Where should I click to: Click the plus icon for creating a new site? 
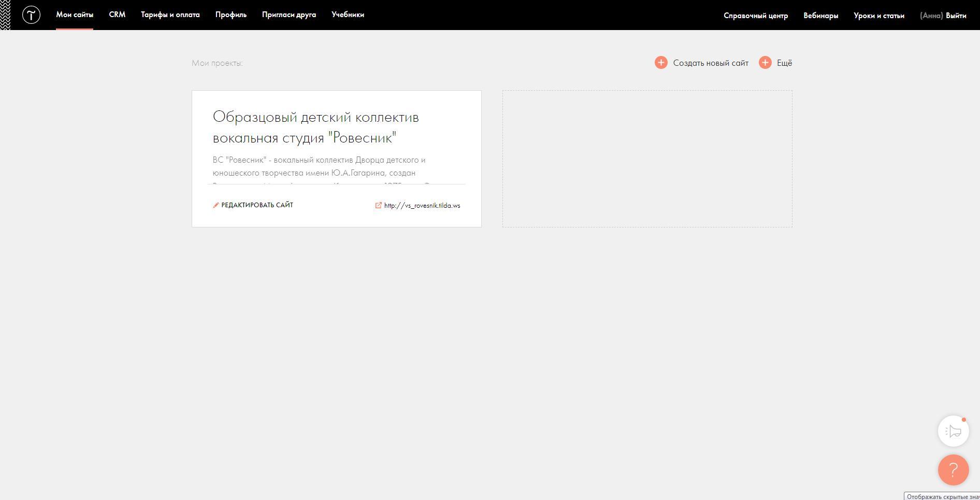coord(661,63)
